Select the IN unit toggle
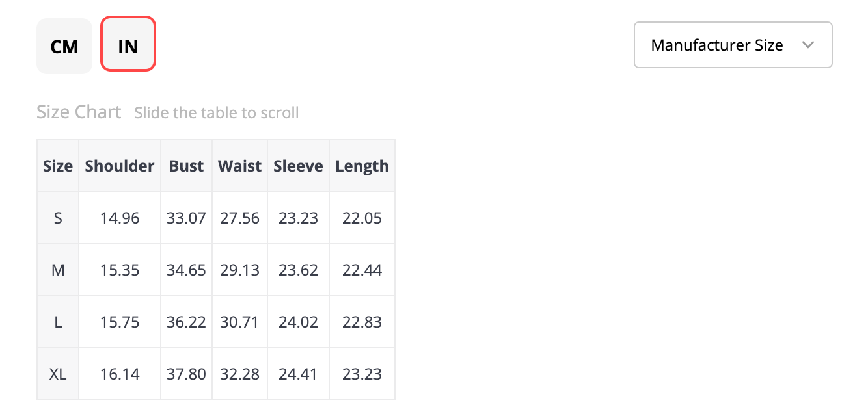The width and height of the screenshot is (868, 416). (128, 44)
